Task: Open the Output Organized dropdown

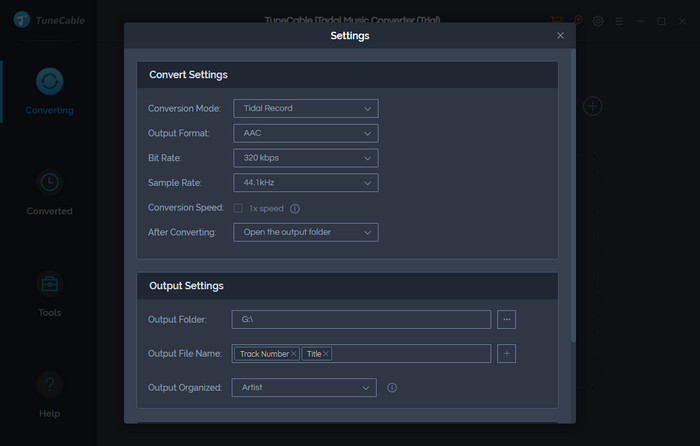Action: click(304, 388)
